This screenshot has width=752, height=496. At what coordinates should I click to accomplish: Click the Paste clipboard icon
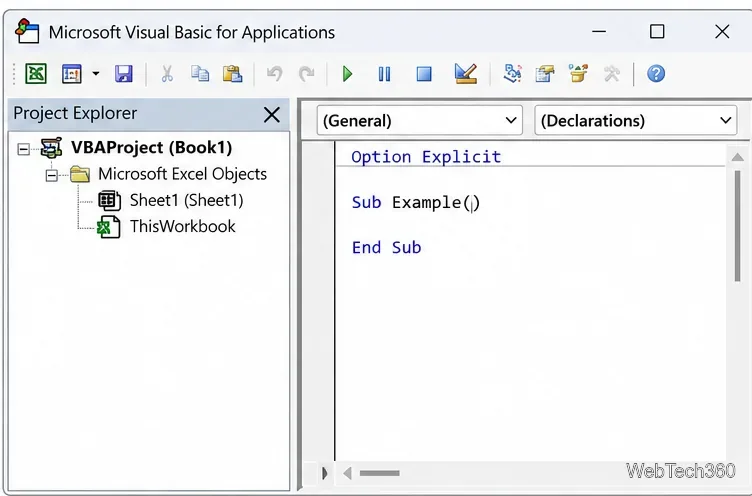point(233,74)
